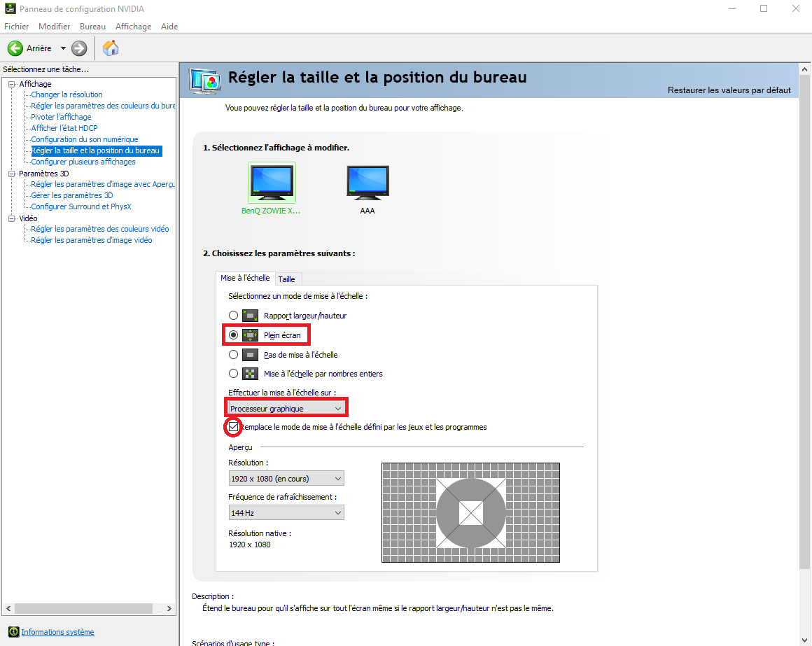Select the BenQ ZOWIE monitor icon
The image size is (812, 646).
[272, 183]
